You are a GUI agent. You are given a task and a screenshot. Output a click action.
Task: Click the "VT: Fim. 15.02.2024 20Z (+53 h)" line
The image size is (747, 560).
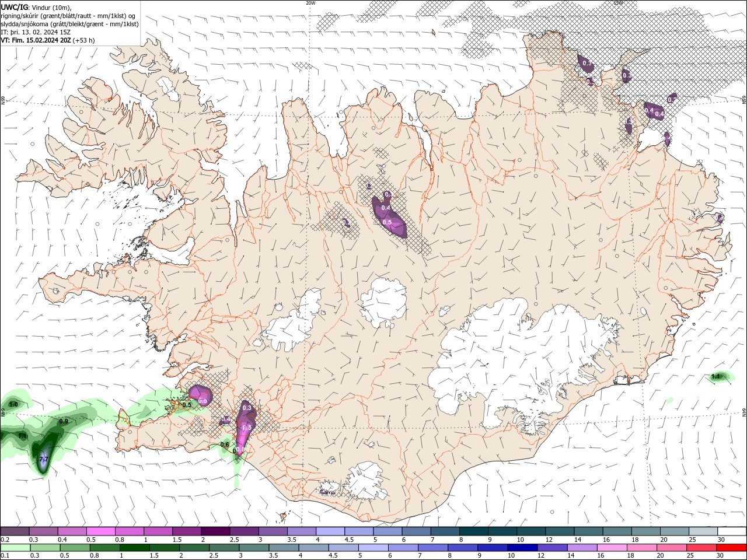coord(48,40)
